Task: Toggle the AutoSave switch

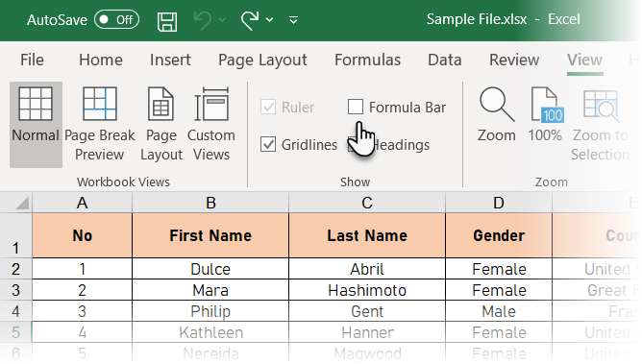Action: tap(116, 19)
